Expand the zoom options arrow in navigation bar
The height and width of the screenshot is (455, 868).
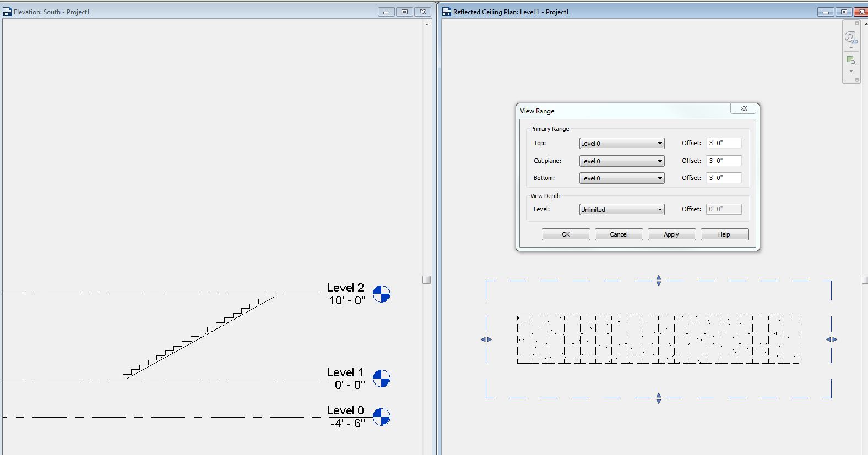pos(851,71)
